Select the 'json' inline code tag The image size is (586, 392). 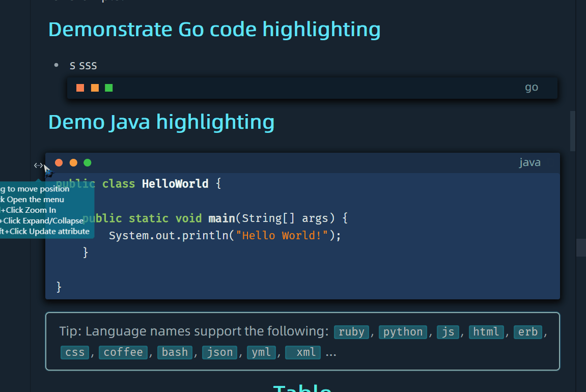(x=220, y=352)
